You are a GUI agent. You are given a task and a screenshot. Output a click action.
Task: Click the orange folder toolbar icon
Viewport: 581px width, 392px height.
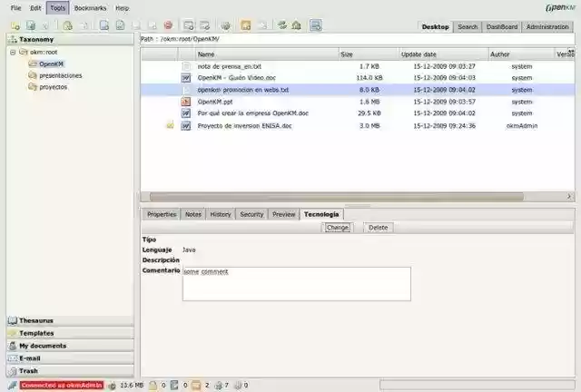[x=245, y=25]
